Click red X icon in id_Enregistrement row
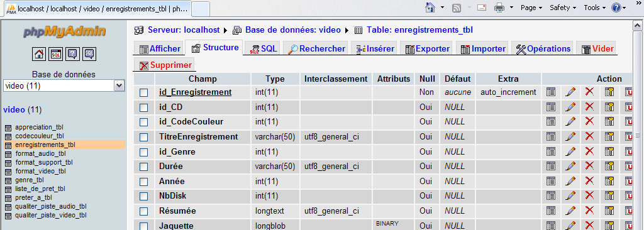Viewport: 644px width, 230px height. click(589, 92)
